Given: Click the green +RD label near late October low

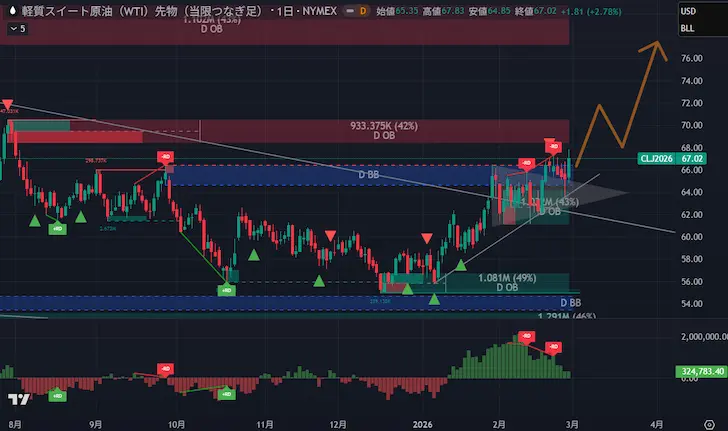Looking at the screenshot, I should click(x=226, y=290).
